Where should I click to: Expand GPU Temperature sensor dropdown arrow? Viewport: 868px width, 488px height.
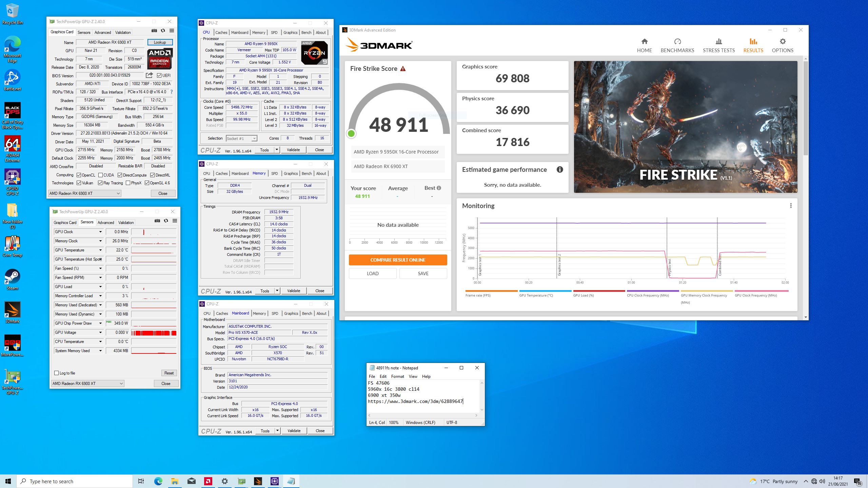tap(100, 250)
